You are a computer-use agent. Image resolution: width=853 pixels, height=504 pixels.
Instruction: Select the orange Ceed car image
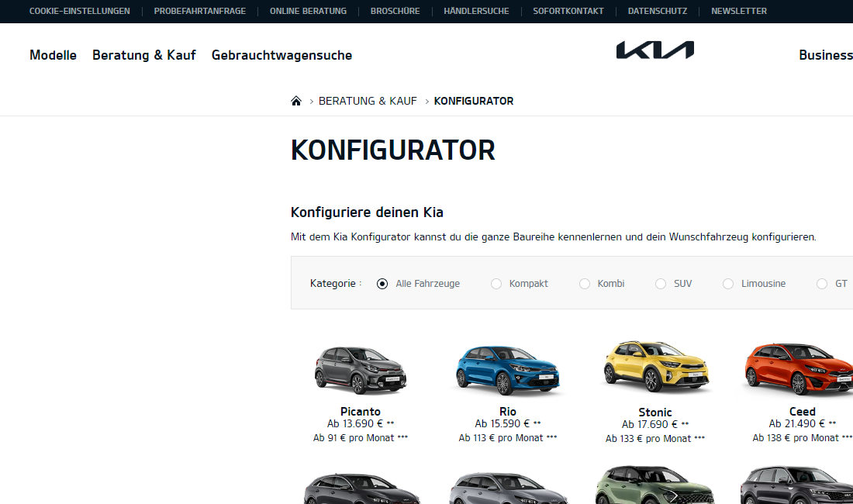coord(799,368)
